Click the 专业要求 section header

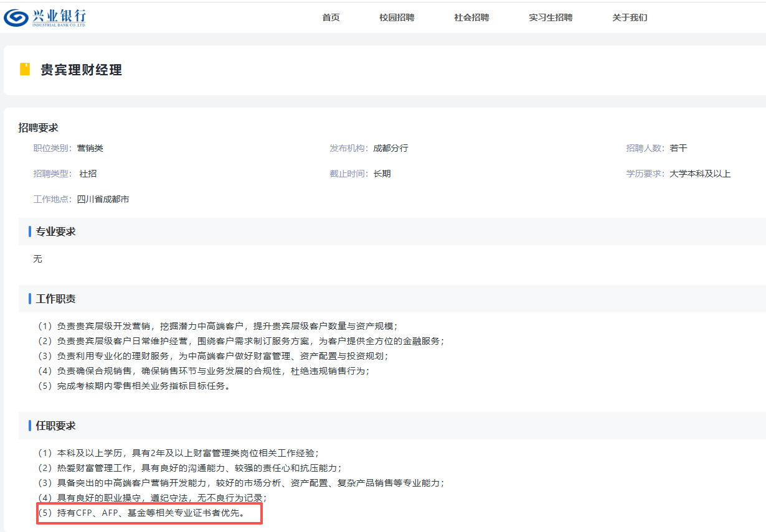click(x=56, y=231)
